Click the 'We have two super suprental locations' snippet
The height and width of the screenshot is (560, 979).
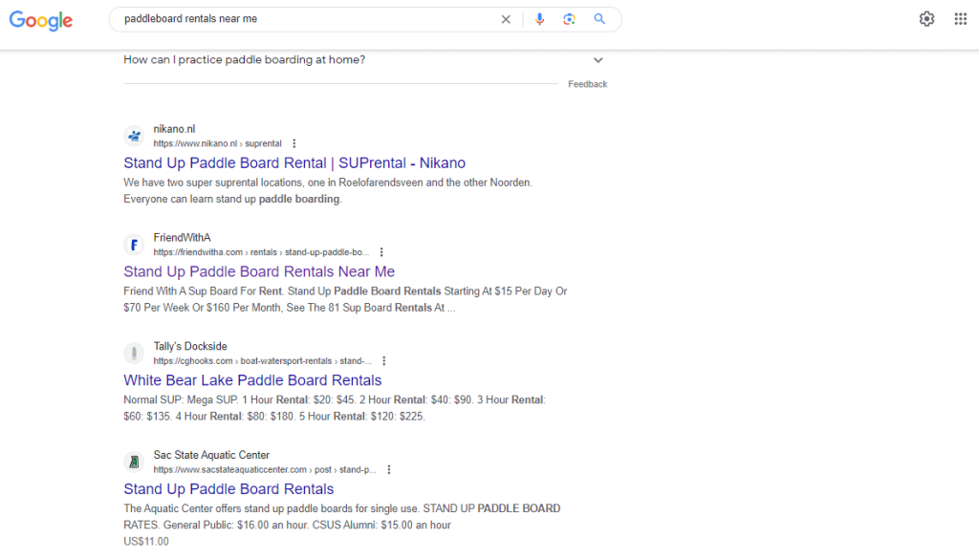(x=328, y=190)
